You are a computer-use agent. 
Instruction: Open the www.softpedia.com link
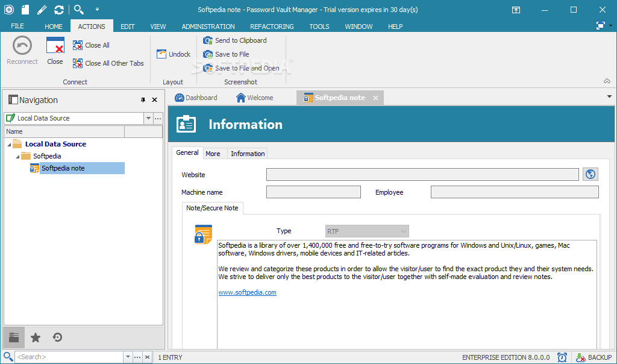click(x=247, y=292)
